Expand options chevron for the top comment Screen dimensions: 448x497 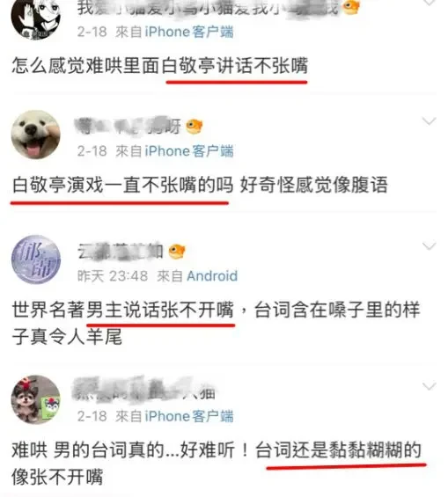point(429,3)
